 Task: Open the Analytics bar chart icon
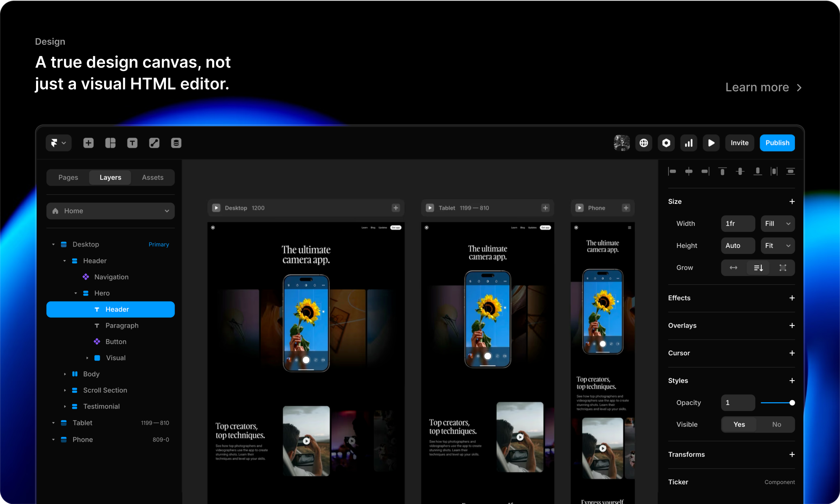pyautogui.click(x=688, y=143)
